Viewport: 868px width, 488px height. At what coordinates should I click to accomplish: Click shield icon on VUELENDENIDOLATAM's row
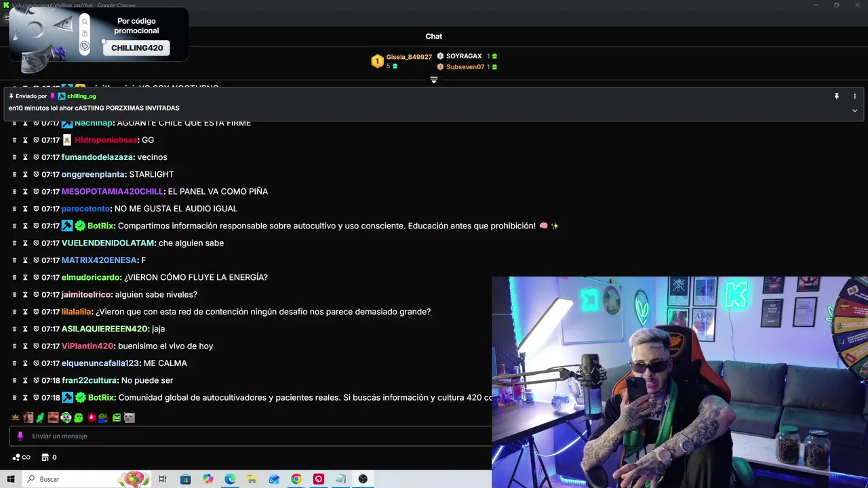[x=36, y=243]
